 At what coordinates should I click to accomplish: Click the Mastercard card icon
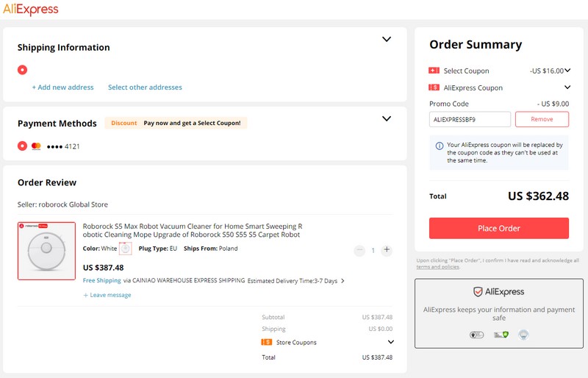click(36, 146)
